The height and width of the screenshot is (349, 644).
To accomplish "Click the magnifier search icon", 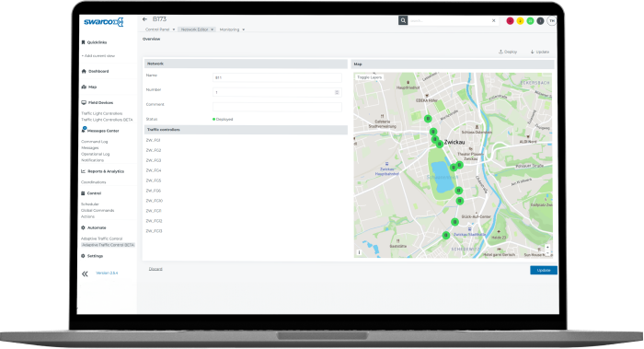I will tap(403, 20).
